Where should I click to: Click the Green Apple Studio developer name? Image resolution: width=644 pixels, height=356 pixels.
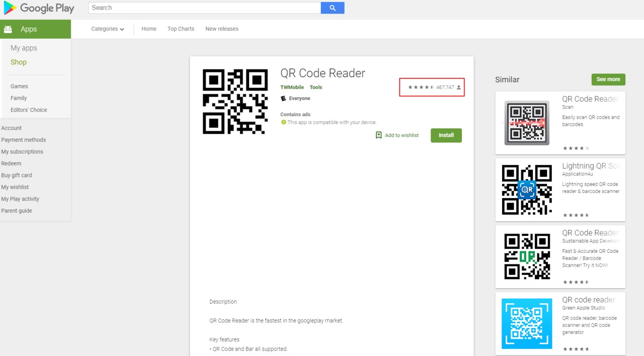point(584,308)
